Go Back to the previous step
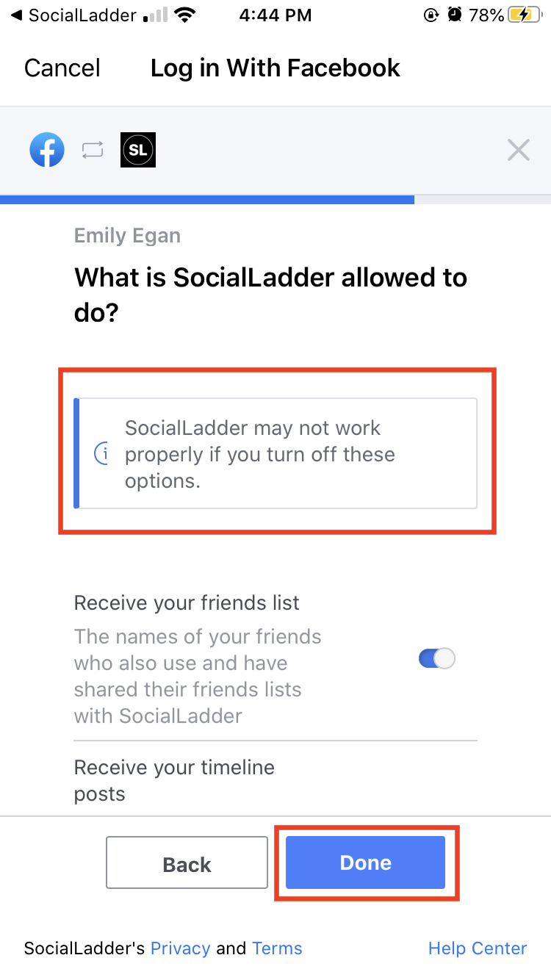 tap(187, 864)
